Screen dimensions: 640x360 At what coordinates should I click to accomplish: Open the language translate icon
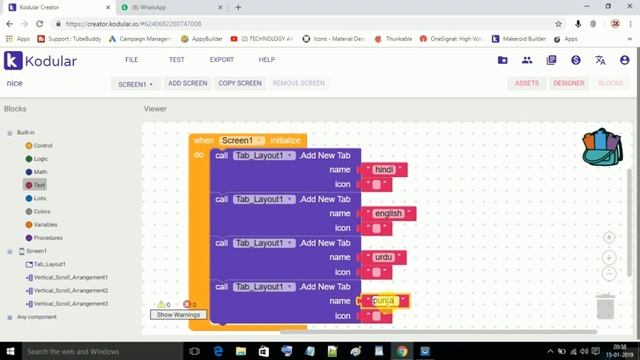tap(600, 60)
